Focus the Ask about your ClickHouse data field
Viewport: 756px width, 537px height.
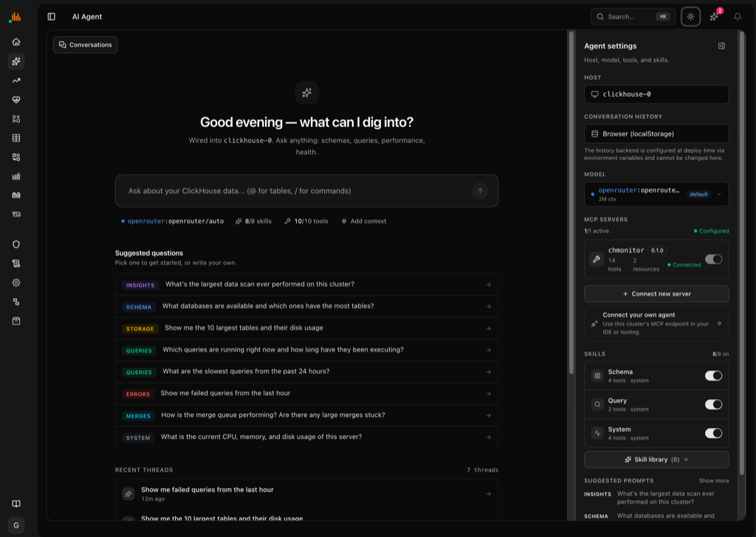coord(306,191)
